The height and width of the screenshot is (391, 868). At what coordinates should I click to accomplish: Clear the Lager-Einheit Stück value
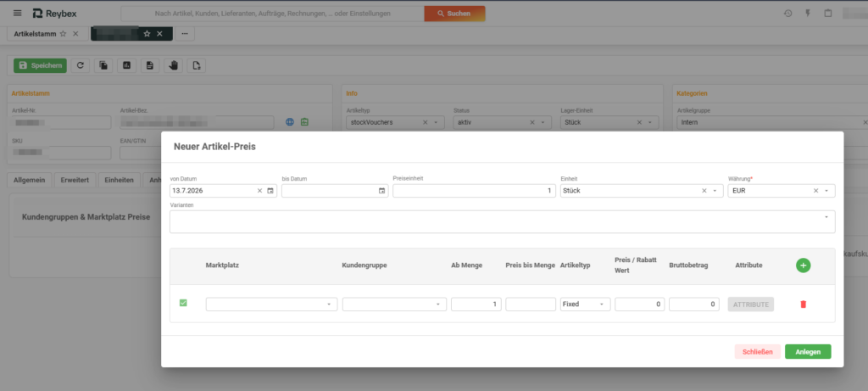(x=640, y=122)
